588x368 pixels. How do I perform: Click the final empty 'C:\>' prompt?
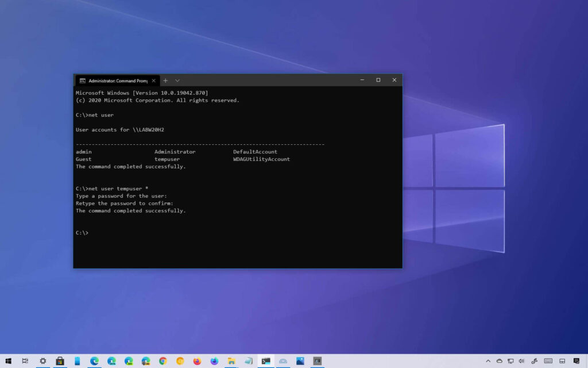click(x=82, y=233)
